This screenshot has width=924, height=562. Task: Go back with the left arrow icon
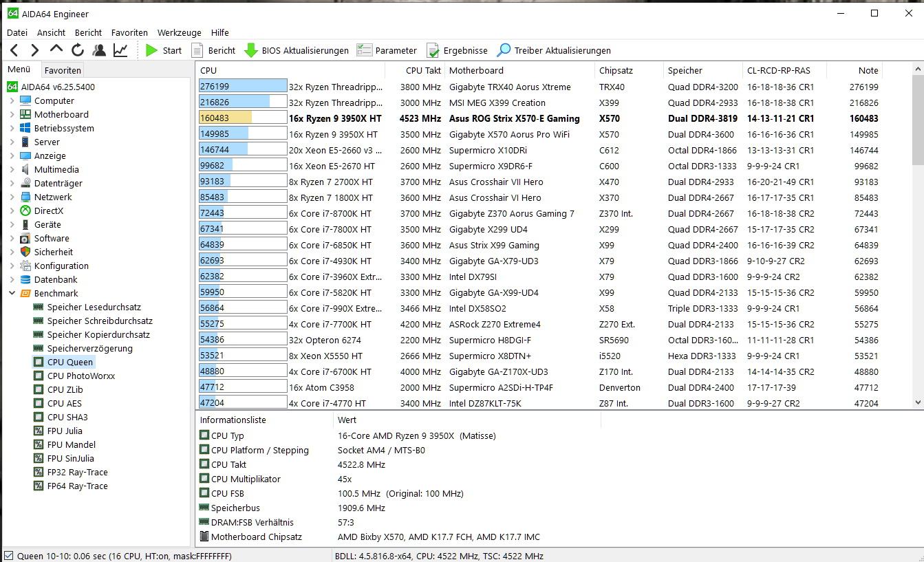click(14, 50)
